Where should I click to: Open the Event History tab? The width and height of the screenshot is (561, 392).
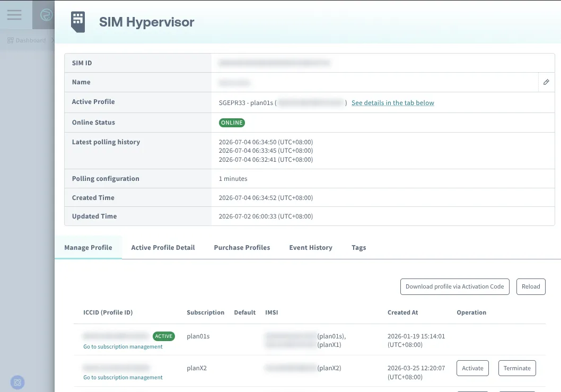click(311, 247)
